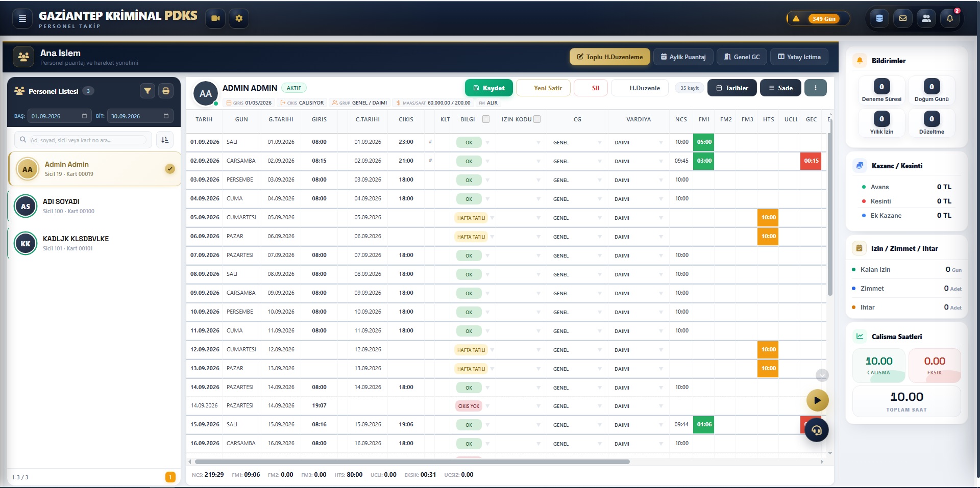Click the filter funnel in Personel Listesi
This screenshot has height=488, width=980.
coord(148,91)
